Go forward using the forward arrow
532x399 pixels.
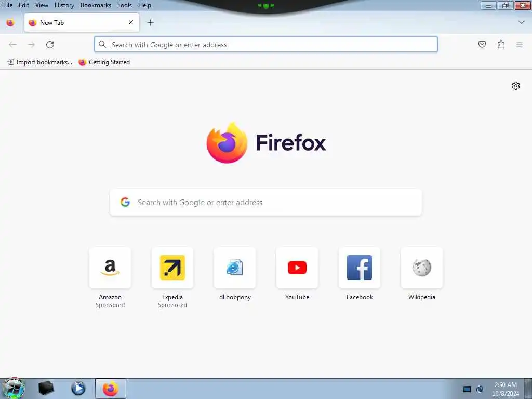click(x=31, y=45)
